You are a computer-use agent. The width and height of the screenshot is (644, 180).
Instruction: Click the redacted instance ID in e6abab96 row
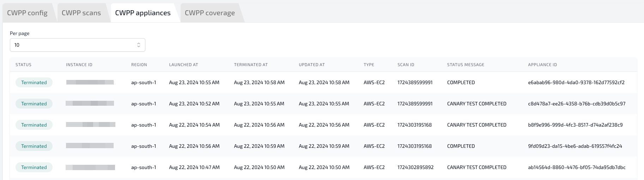pos(90,82)
